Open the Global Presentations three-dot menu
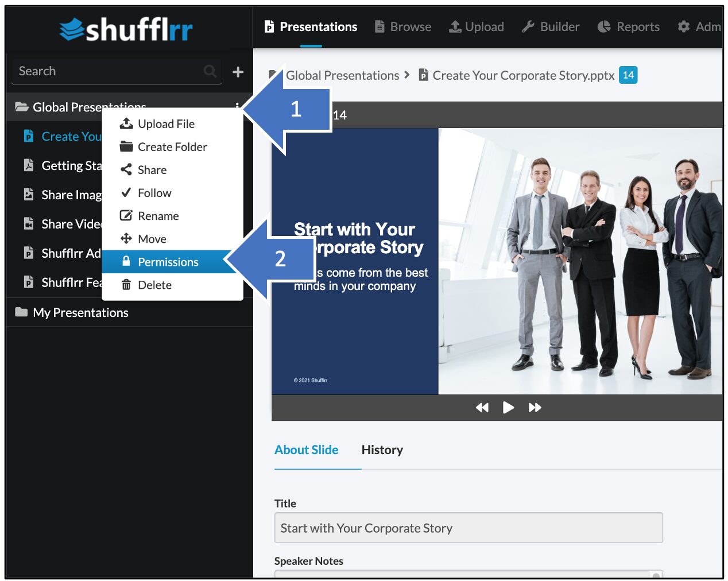The width and height of the screenshot is (728, 581). 237,107
